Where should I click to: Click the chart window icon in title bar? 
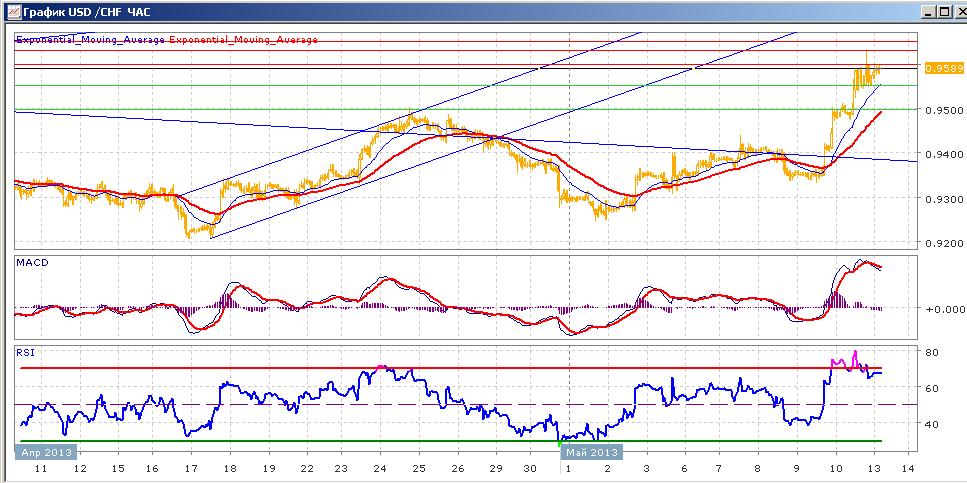tap(12, 11)
